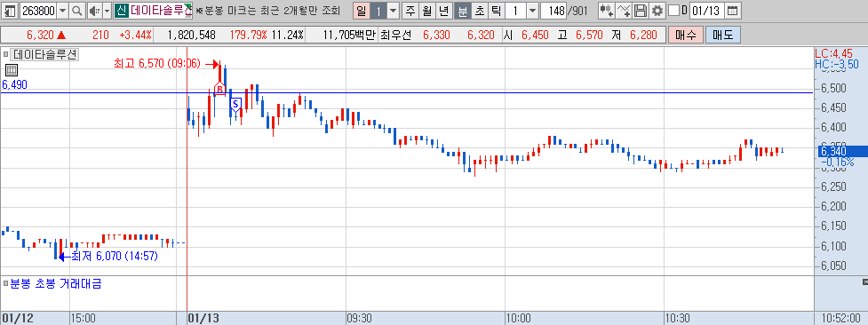The width and height of the screenshot is (868, 325).
Task: Switch to the 주 weekly period tab
Action: [410, 10]
